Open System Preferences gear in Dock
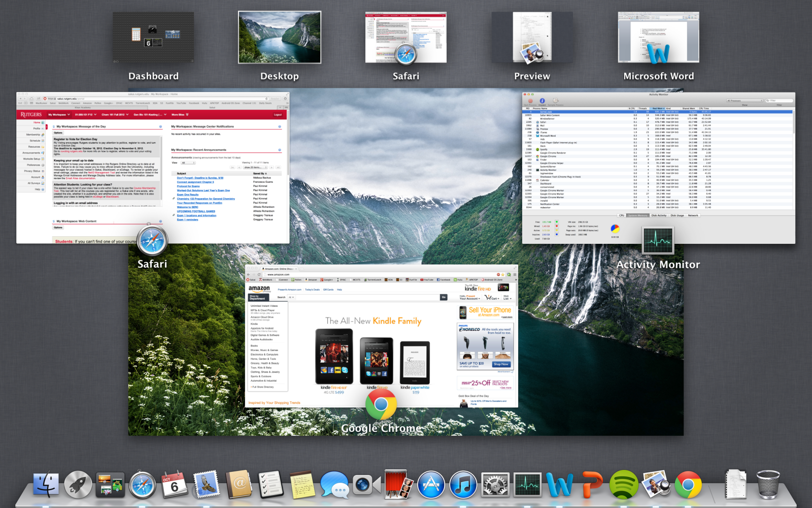 click(495, 485)
